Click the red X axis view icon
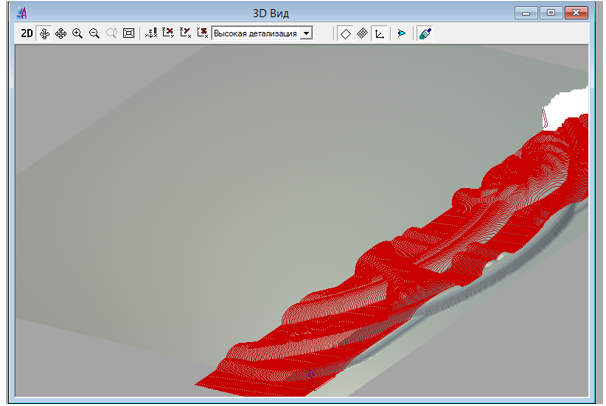 click(x=168, y=33)
